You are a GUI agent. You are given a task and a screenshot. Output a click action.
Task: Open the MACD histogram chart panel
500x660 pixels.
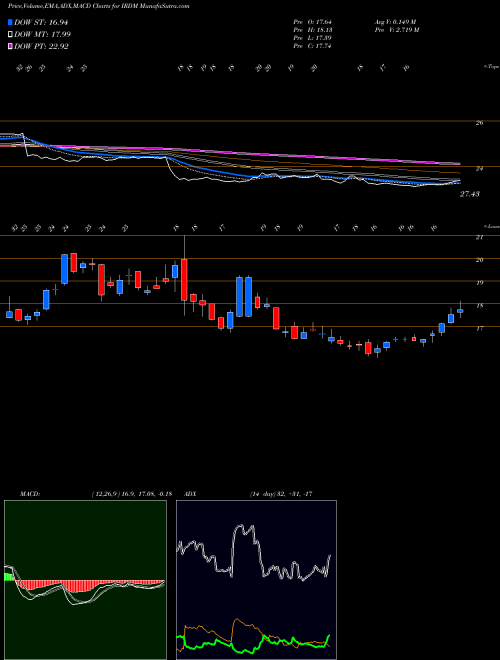[x=85, y=580]
